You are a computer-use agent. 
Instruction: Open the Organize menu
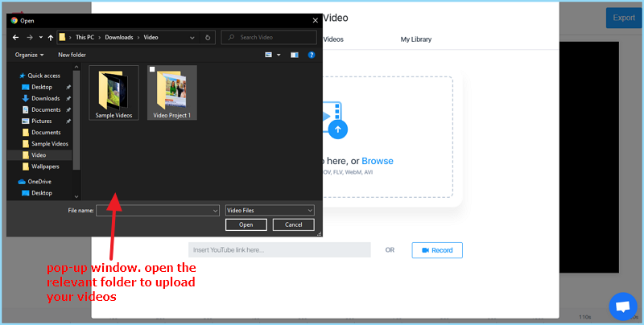pos(29,55)
